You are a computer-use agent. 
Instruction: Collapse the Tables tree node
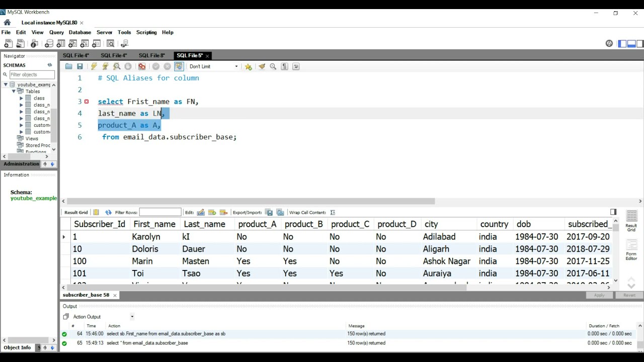click(14, 92)
